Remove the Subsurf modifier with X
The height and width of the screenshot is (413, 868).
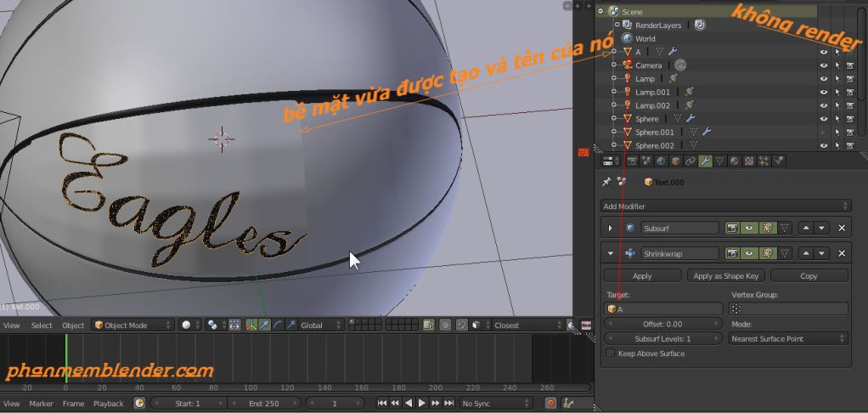click(842, 228)
